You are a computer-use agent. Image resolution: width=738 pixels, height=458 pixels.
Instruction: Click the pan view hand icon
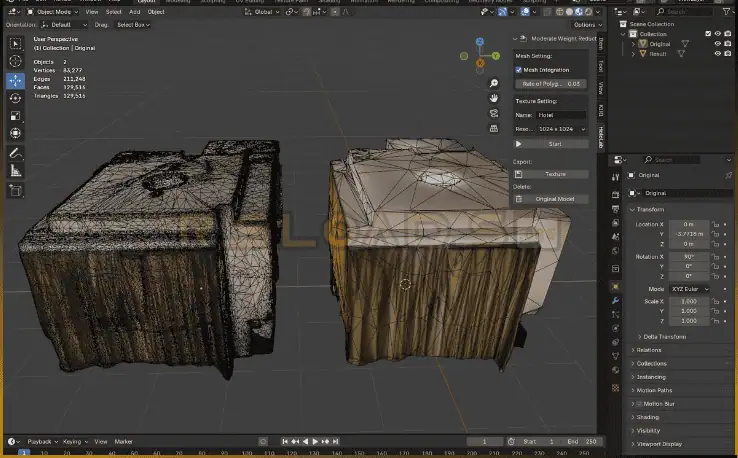494,98
